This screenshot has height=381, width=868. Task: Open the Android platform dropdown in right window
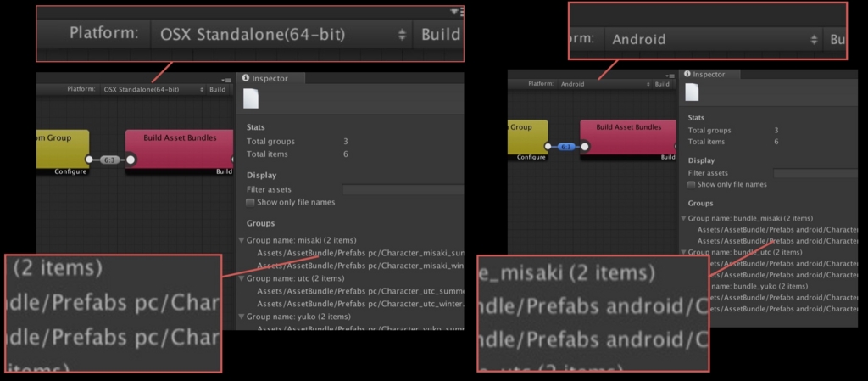(x=604, y=84)
